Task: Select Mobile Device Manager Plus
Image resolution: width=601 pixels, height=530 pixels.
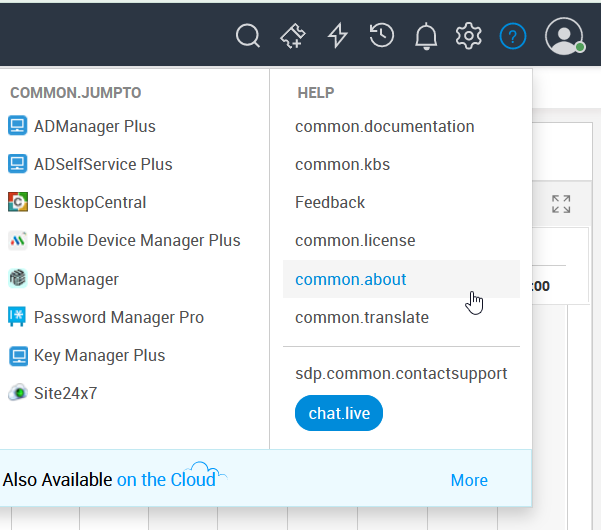Action: (x=136, y=240)
